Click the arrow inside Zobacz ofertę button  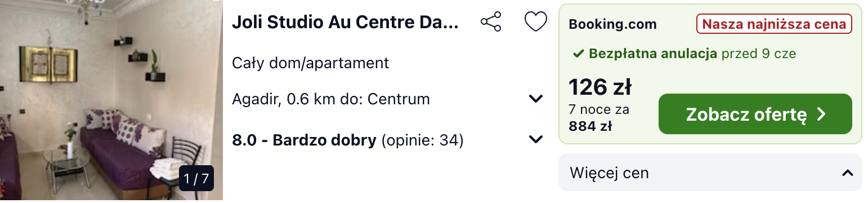click(x=821, y=114)
